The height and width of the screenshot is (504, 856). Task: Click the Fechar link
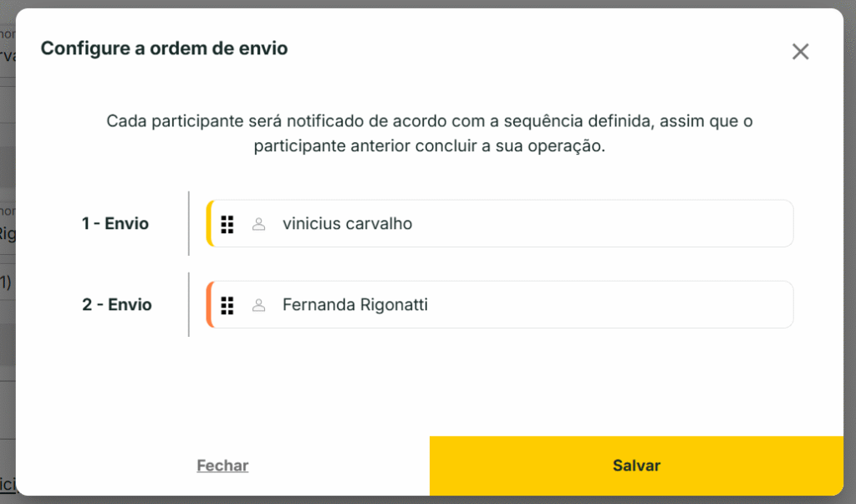pyautogui.click(x=222, y=466)
